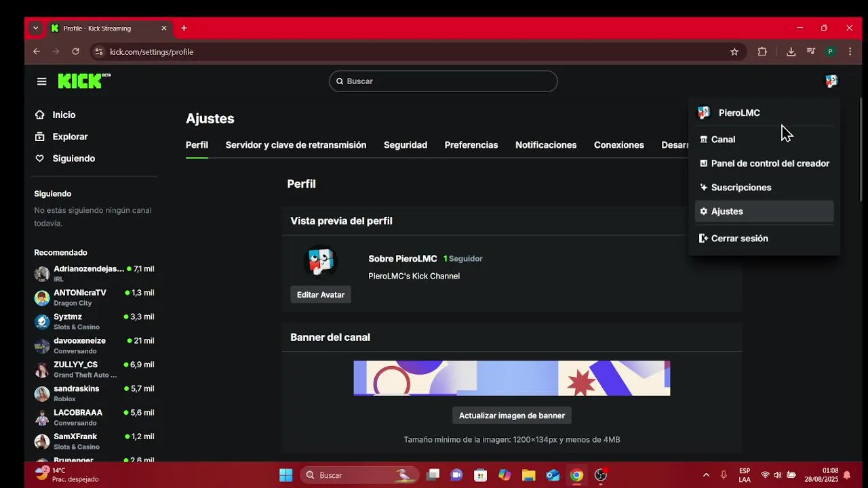Close the Profile - Kick Streaming tab

pyautogui.click(x=163, y=28)
